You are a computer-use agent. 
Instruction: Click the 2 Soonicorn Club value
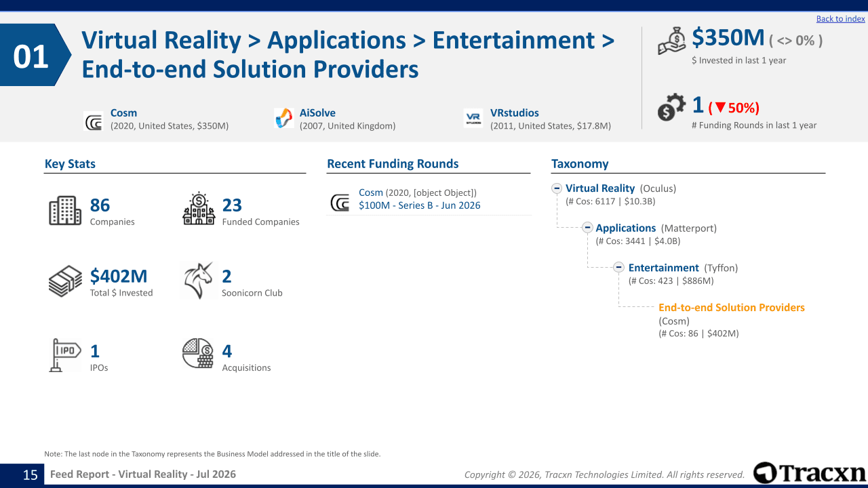pyautogui.click(x=227, y=277)
